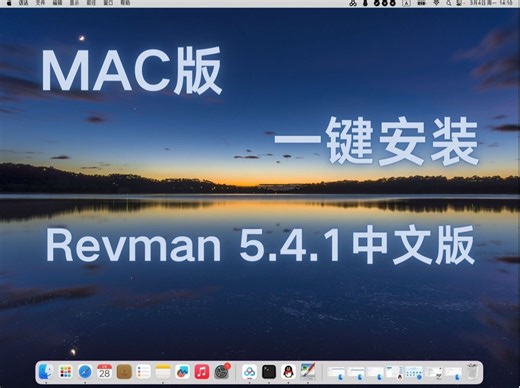Click the date and time in menu bar
The height and width of the screenshot is (388, 520).
point(491,3)
